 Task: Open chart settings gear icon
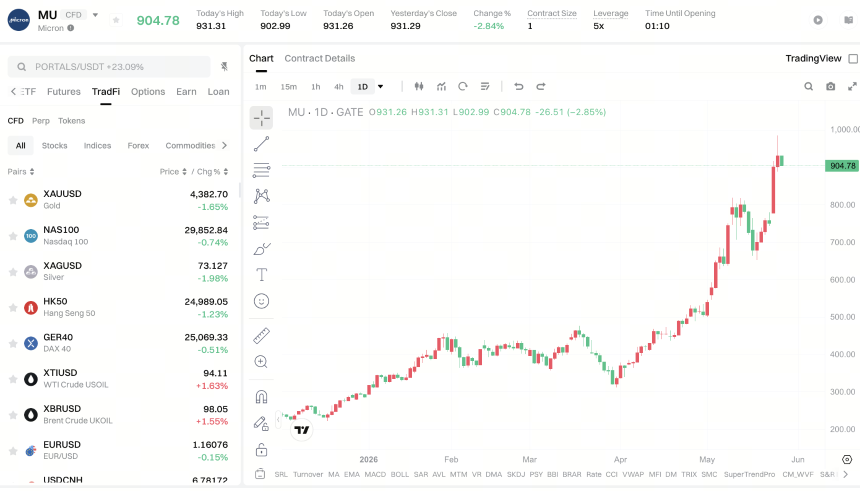[x=847, y=460]
